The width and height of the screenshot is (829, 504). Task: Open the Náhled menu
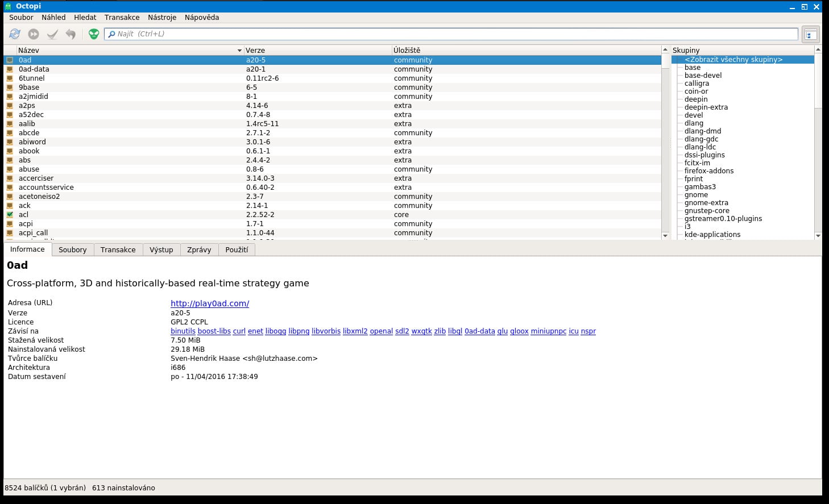click(53, 18)
